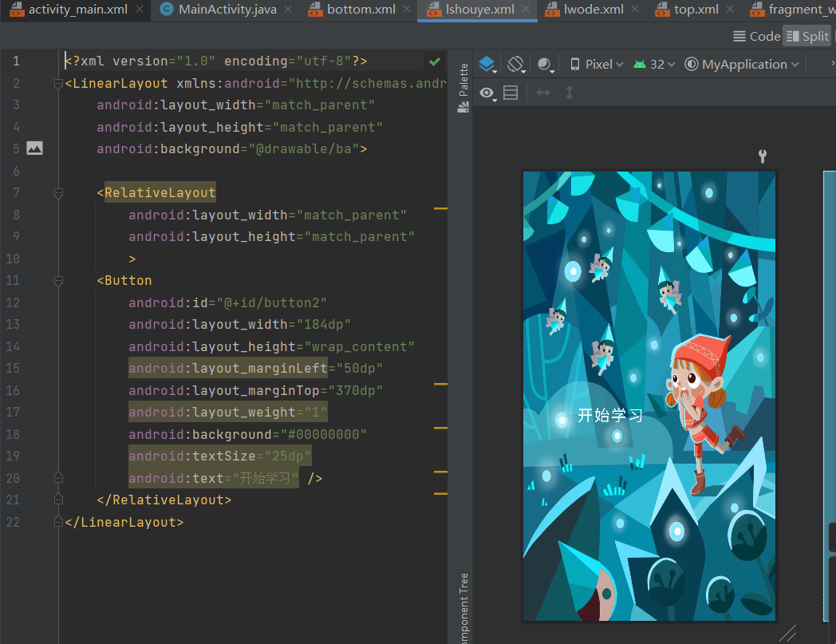Click the phone layout preview image
The height and width of the screenshot is (644, 836).
[649, 396]
